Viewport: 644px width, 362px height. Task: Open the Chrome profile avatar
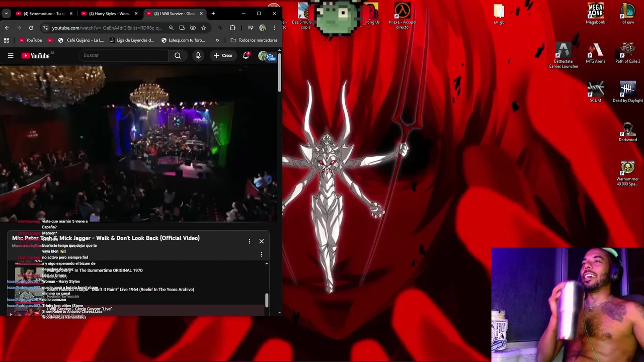pos(263,28)
